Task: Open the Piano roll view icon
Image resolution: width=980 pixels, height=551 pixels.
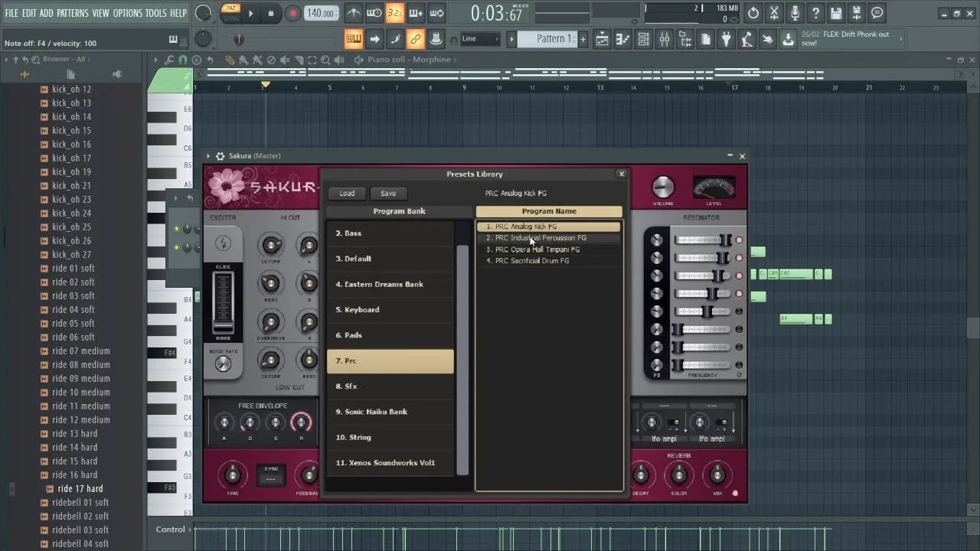Action: point(623,39)
